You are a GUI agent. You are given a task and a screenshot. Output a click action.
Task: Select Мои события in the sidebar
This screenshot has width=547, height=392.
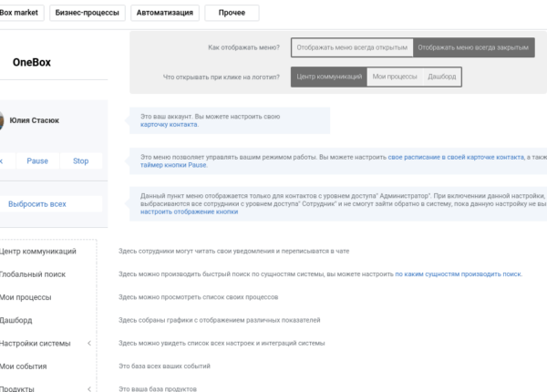click(x=26, y=366)
